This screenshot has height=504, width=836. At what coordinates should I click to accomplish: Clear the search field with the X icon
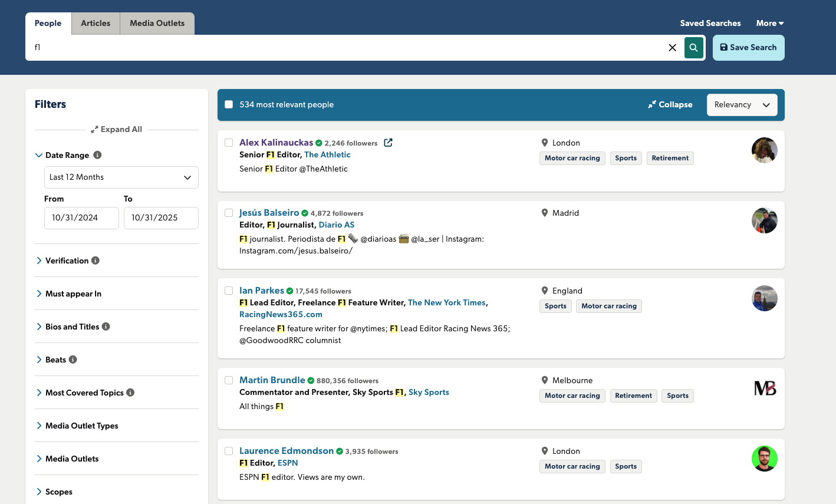point(672,48)
